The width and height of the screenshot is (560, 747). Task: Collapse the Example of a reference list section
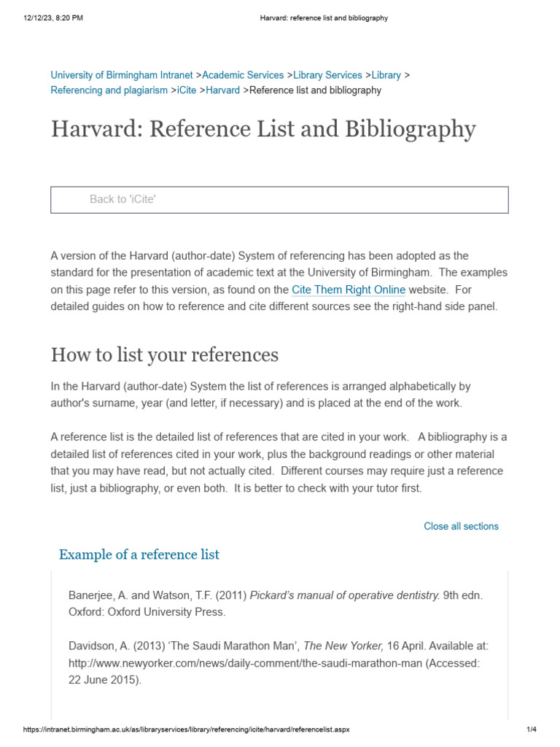click(x=139, y=554)
